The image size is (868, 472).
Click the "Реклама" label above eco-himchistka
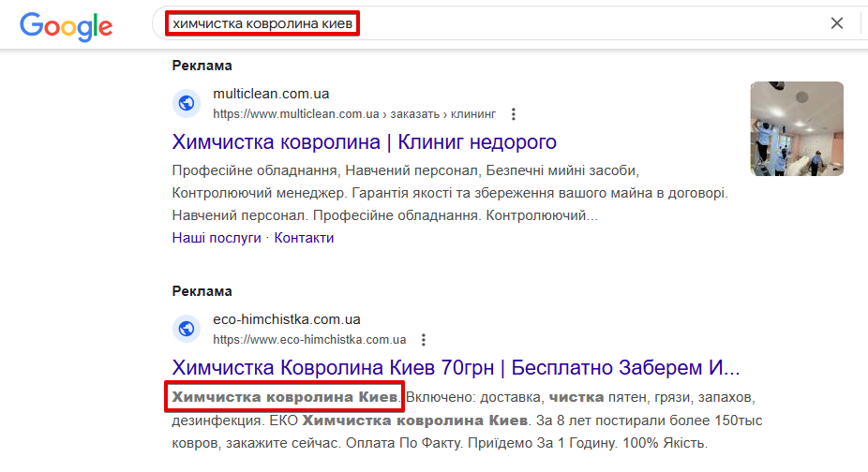coord(202,291)
